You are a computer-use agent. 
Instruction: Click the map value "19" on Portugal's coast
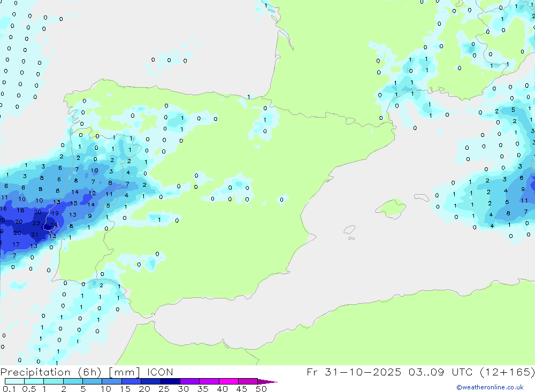coord(55,213)
